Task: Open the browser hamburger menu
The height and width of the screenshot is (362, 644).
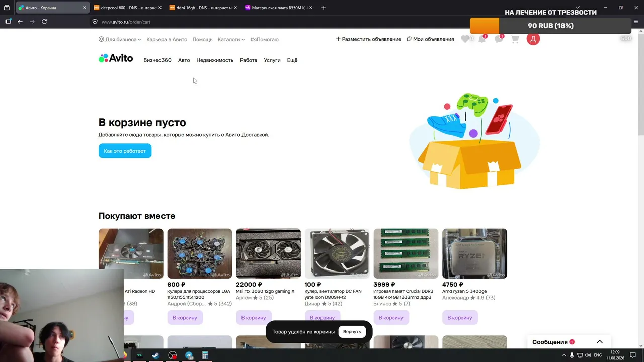Action: 636,22
